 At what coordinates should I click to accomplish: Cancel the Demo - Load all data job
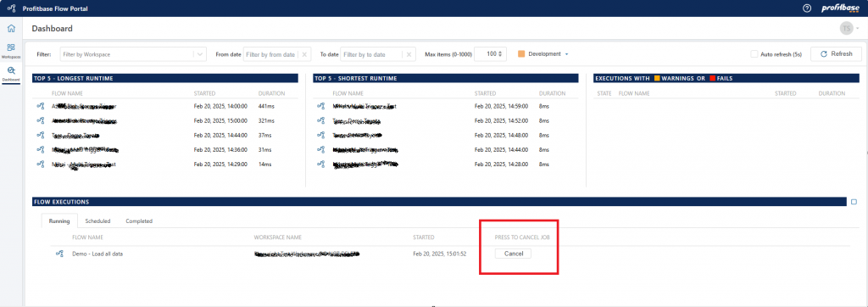click(513, 254)
